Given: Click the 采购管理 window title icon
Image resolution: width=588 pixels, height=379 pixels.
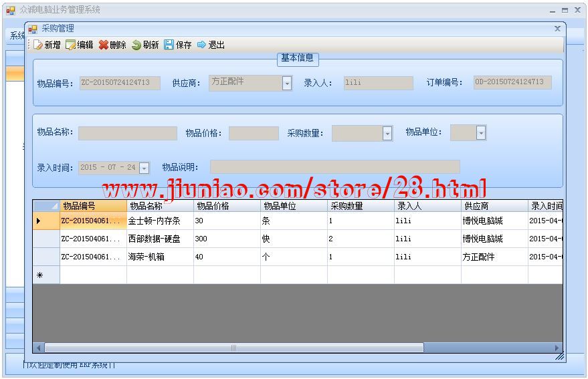Looking at the screenshot, I should click(33, 29).
